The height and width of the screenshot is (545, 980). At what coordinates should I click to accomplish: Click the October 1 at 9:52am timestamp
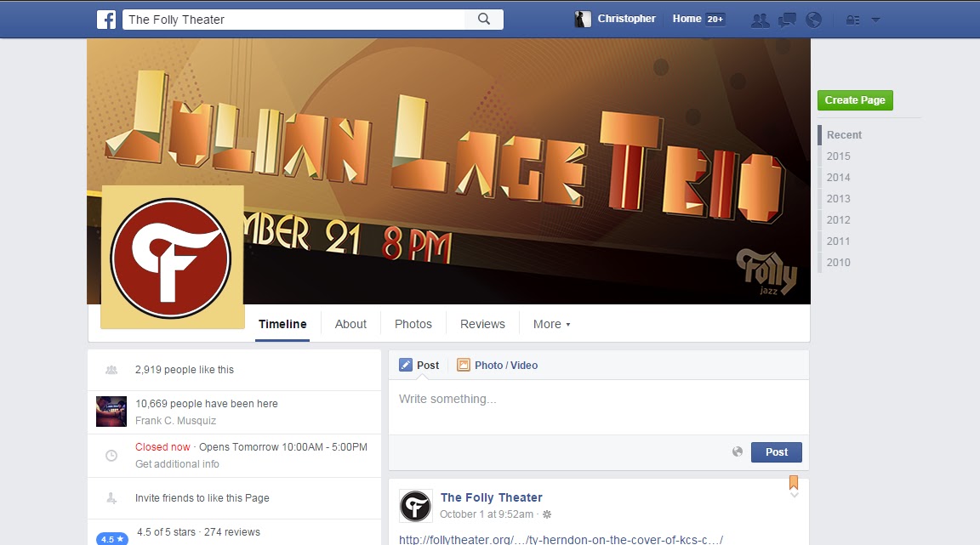[x=487, y=514]
